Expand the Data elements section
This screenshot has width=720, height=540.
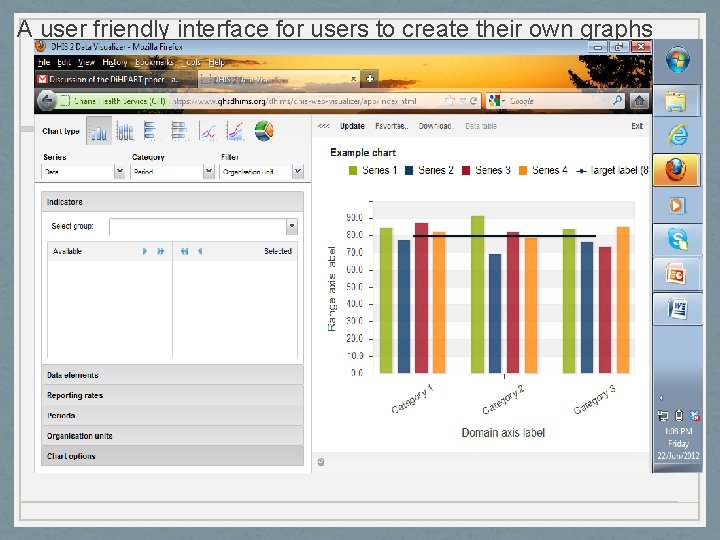point(172,375)
